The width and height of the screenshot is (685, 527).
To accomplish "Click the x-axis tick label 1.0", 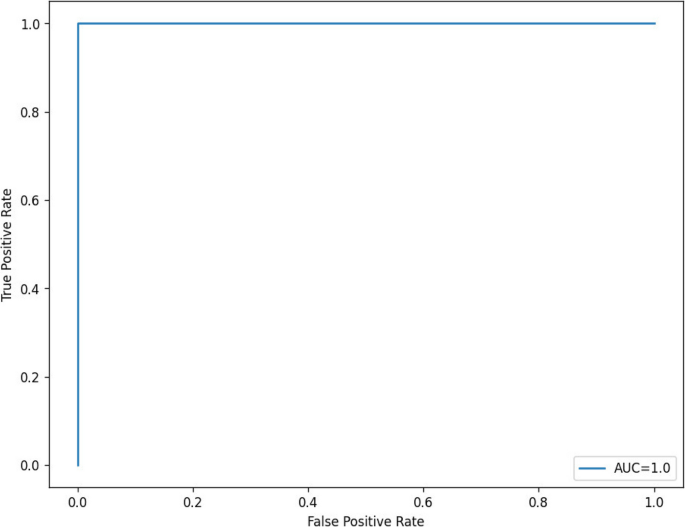I will tap(654, 503).
